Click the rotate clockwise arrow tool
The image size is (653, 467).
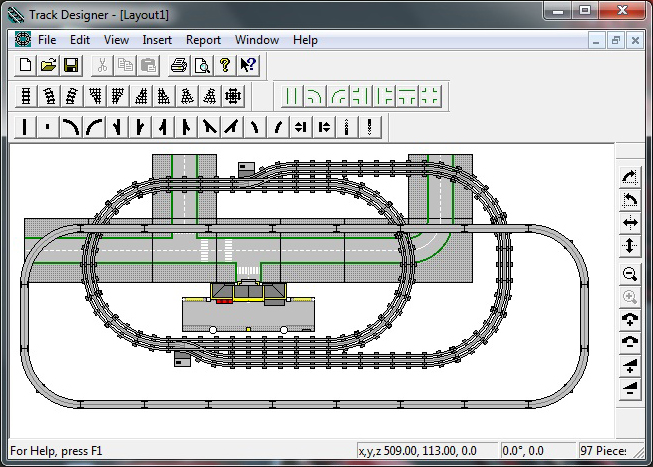(630, 177)
